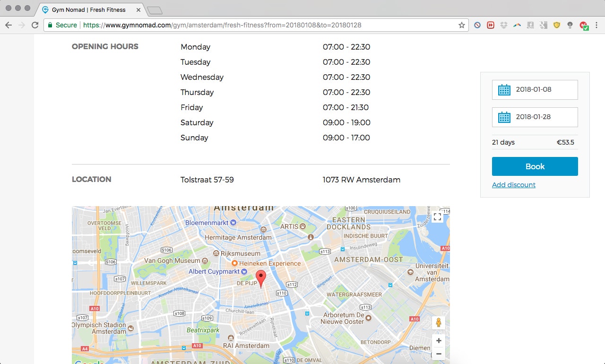Viewport: 605px width, 364px height.
Task: Open the red fast-forward extension icon
Action: 491,25
